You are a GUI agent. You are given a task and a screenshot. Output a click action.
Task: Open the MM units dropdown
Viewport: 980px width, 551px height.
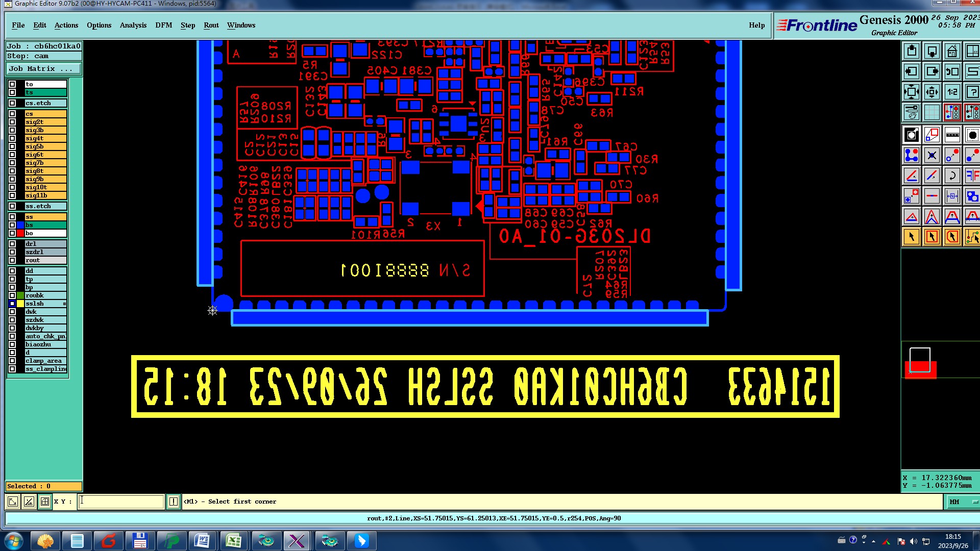click(x=962, y=502)
